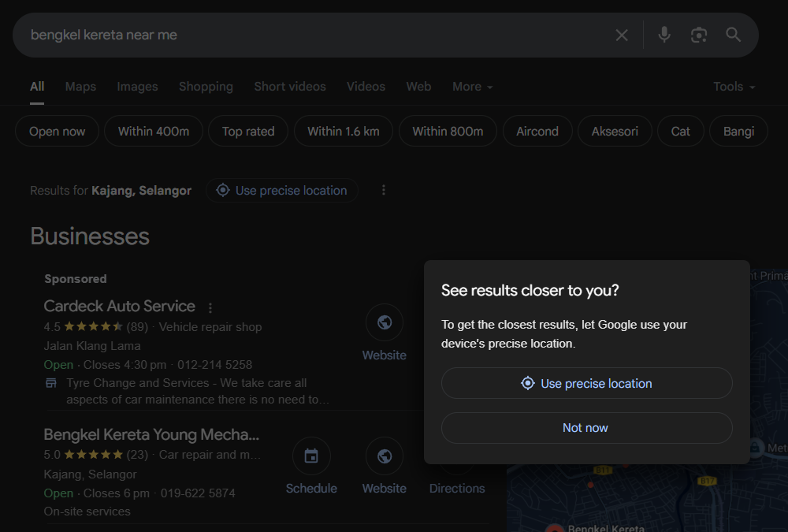788x532 pixels.
Task: Click the phone number 019-622 5874
Action: (x=198, y=493)
